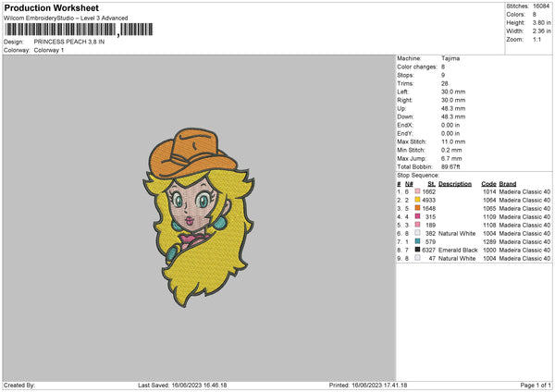Click the Total Bobbin value 89.67ft
The height and width of the screenshot is (392, 555).
point(450,167)
